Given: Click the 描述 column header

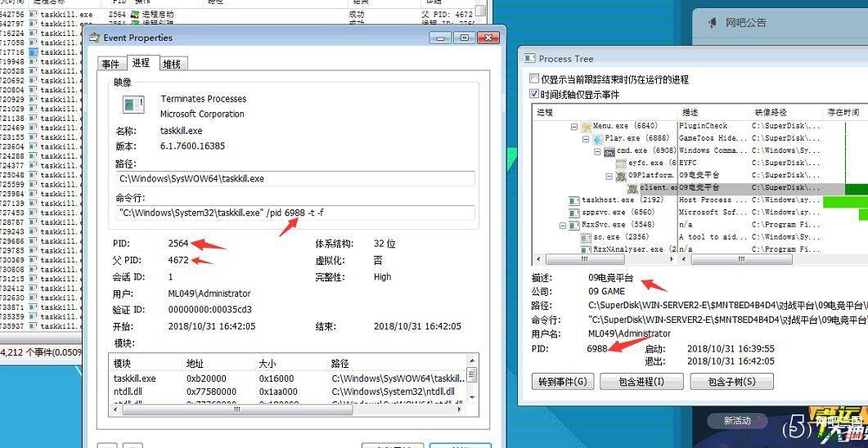Looking at the screenshot, I should coord(714,112).
